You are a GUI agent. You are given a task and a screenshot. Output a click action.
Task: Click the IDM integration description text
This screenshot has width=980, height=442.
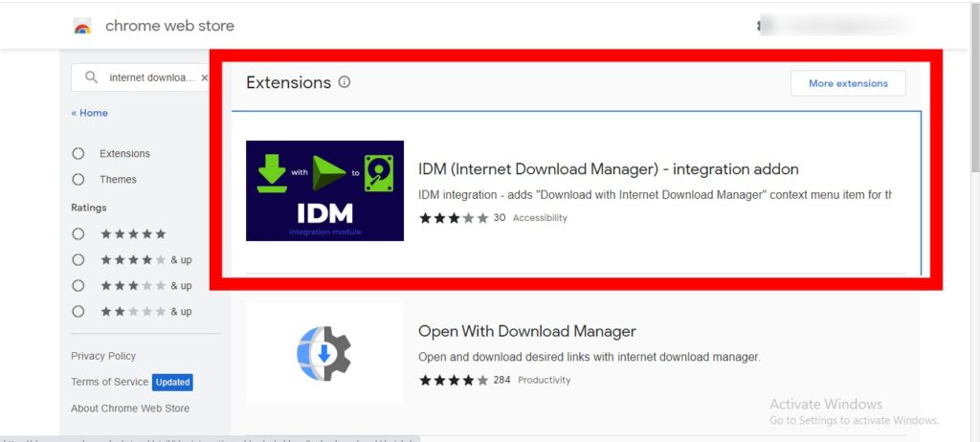[x=655, y=195]
